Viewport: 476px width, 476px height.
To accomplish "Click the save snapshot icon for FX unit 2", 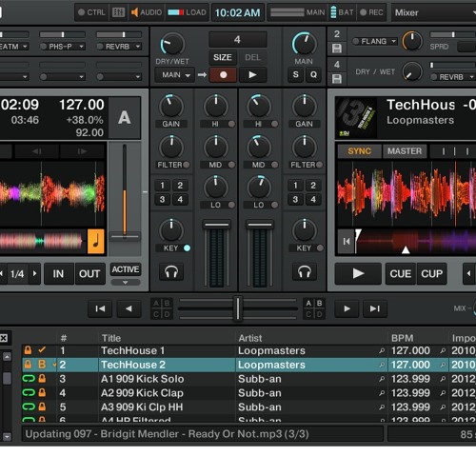I will (x=337, y=49).
